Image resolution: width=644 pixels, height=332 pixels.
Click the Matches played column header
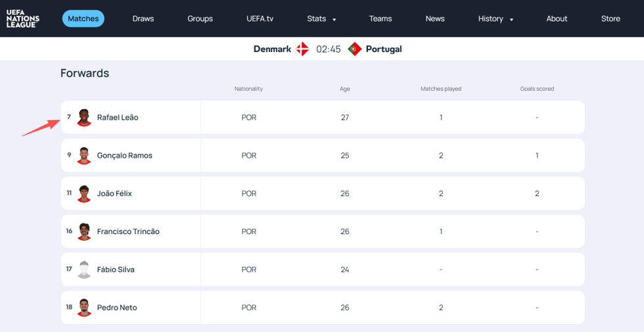pos(441,89)
